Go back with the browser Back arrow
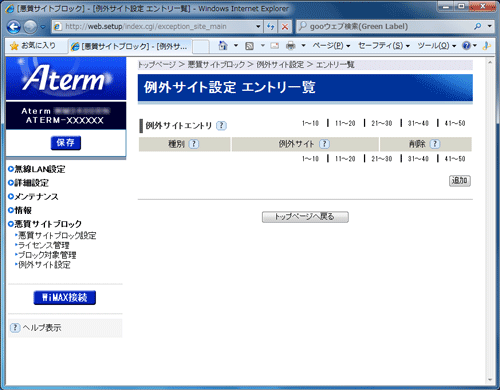Viewport: 500px width, 390px height. [14, 27]
